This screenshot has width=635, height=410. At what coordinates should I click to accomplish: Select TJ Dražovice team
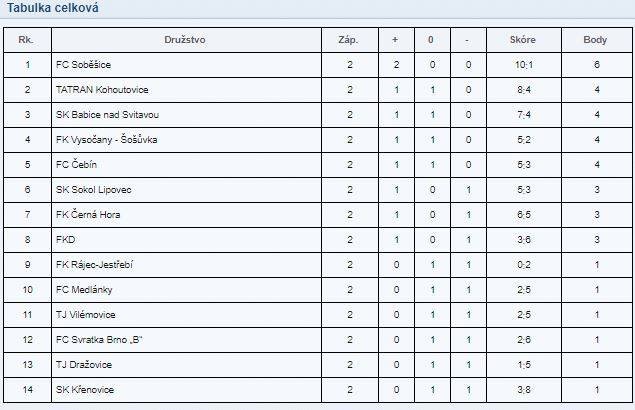click(84, 365)
